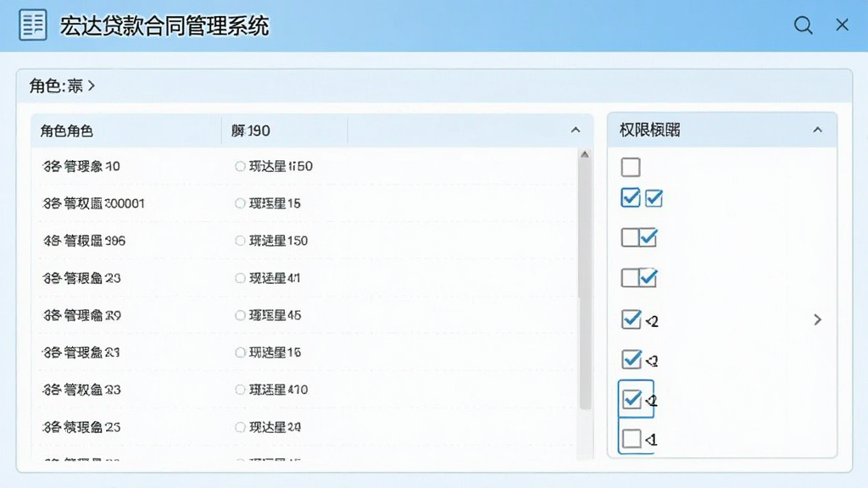The image size is (868, 488).
Task: Click the row text ending 300001
Action: (x=93, y=203)
